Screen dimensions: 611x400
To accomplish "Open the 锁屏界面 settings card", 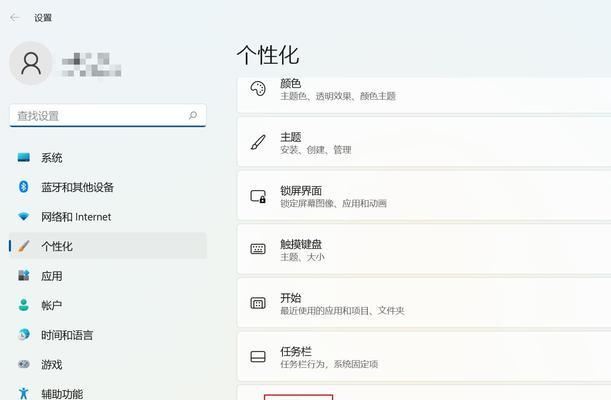I will click(424, 196).
